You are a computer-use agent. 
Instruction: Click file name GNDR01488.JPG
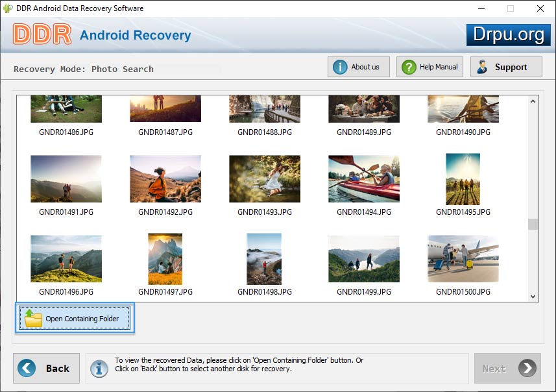[x=265, y=132]
